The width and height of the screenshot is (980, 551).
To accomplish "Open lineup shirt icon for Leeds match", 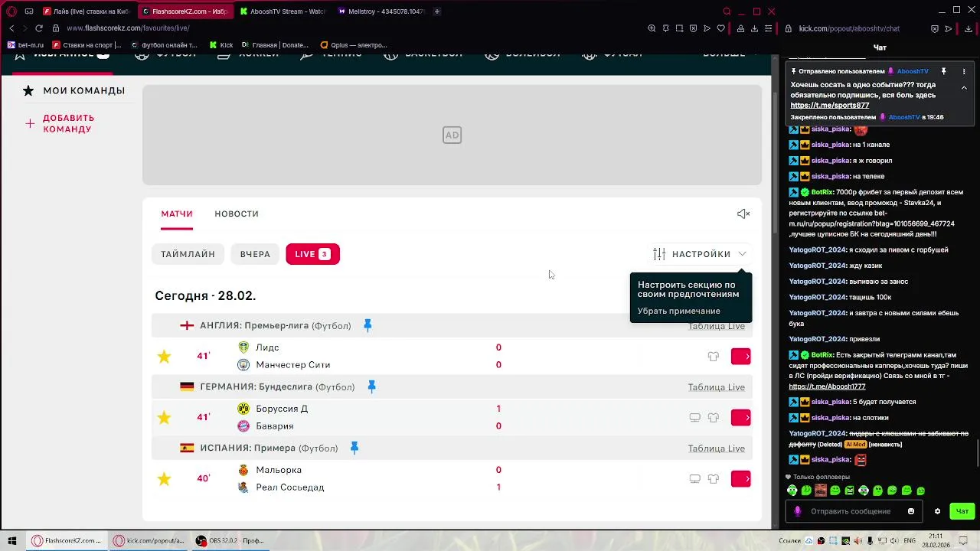I will [714, 356].
